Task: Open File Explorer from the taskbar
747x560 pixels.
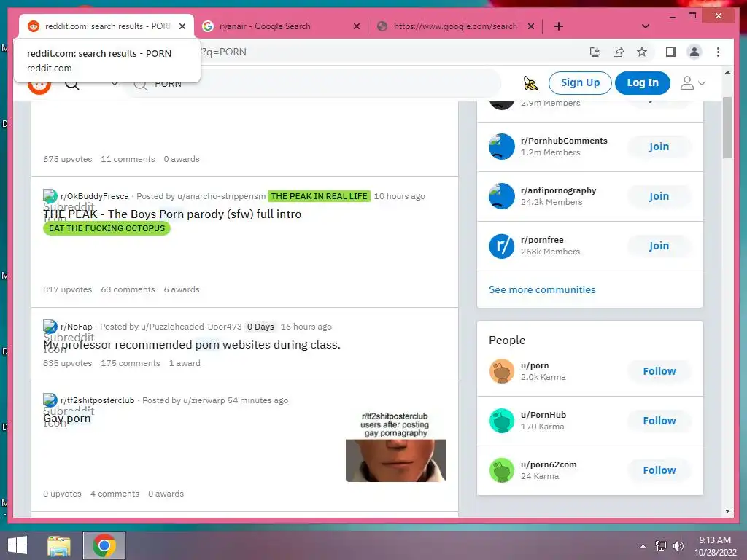Action: click(x=59, y=545)
